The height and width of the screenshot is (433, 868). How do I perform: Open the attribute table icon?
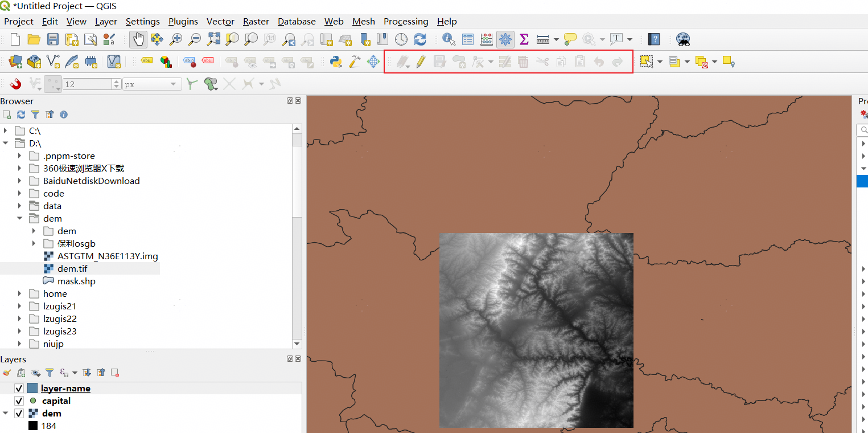pyautogui.click(x=468, y=39)
